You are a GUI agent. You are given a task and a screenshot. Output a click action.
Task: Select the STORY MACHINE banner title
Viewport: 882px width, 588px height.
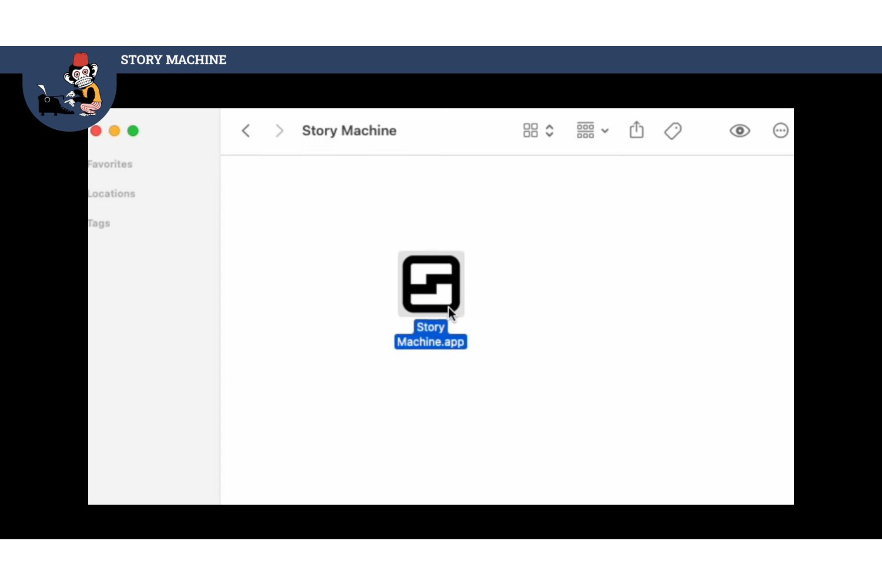click(173, 60)
